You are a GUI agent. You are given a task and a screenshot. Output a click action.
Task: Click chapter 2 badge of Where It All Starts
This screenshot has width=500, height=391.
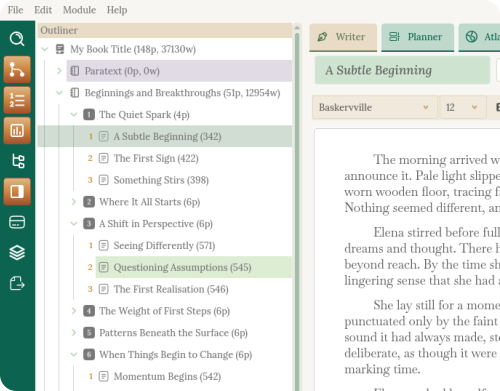point(89,202)
